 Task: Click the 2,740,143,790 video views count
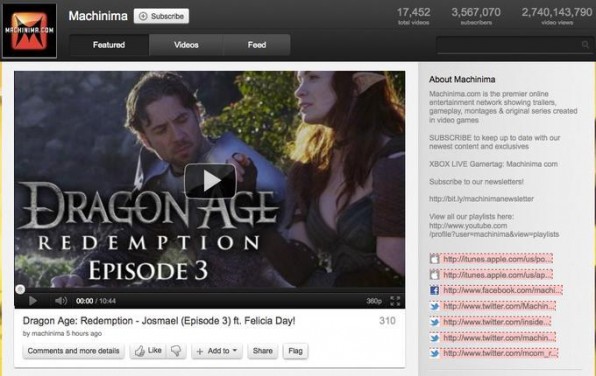coord(557,13)
